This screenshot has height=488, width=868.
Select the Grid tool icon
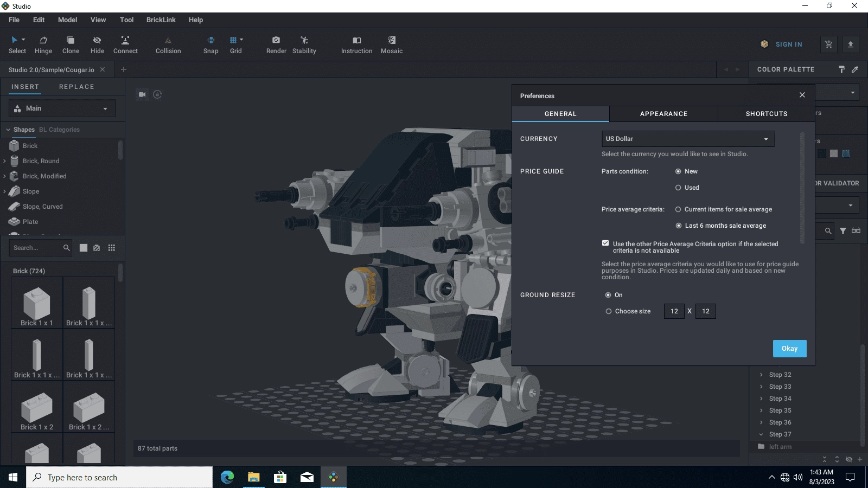(233, 40)
